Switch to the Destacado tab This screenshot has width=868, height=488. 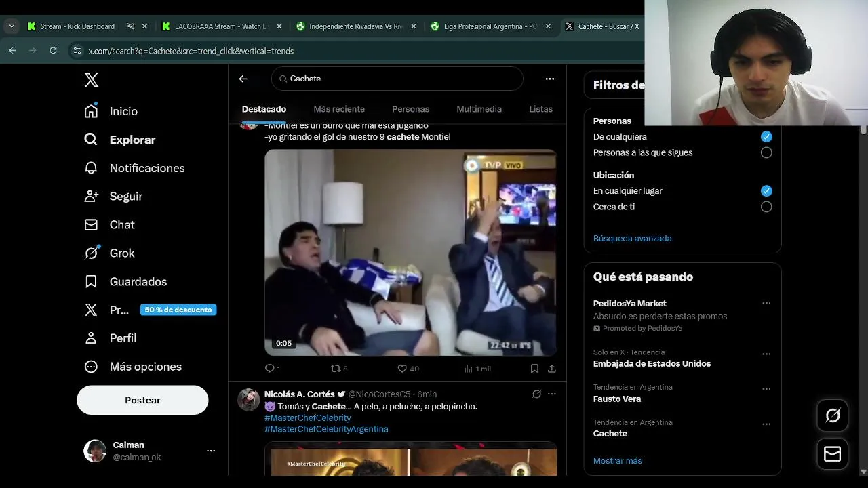[264, 109]
